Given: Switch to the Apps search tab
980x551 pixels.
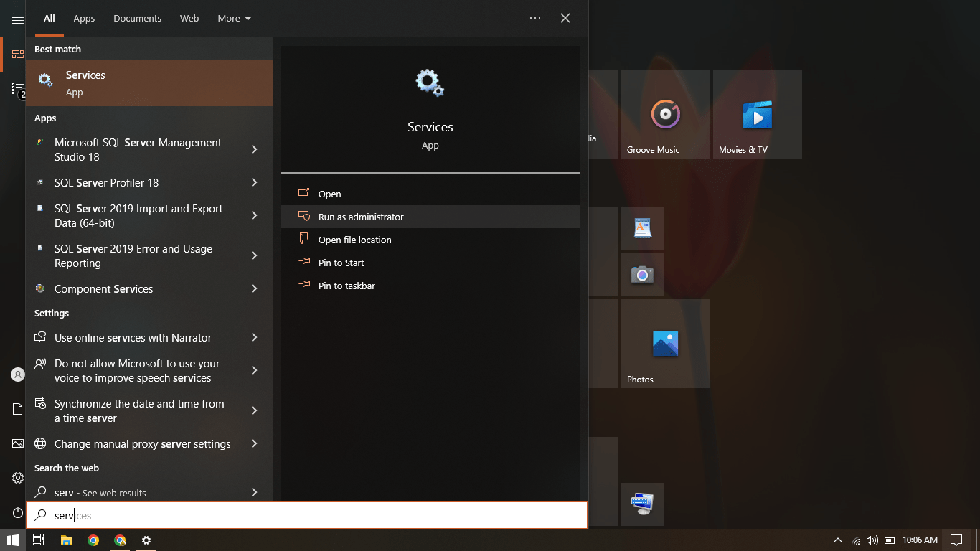Looking at the screenshot, I should [84, 19].
